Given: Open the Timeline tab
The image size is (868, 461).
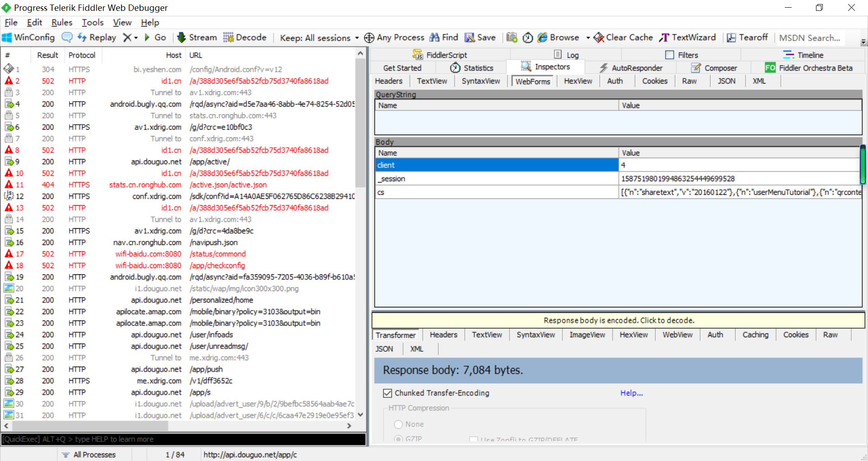Looking at the screenshot, I should coord(803,55).
